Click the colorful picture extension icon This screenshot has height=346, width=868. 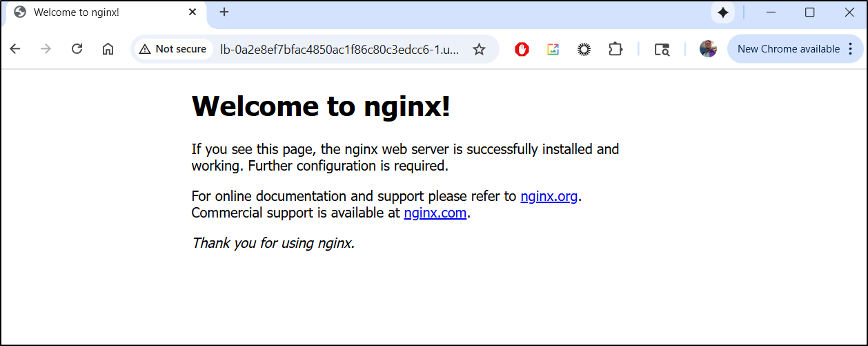[x=553, y=49]
